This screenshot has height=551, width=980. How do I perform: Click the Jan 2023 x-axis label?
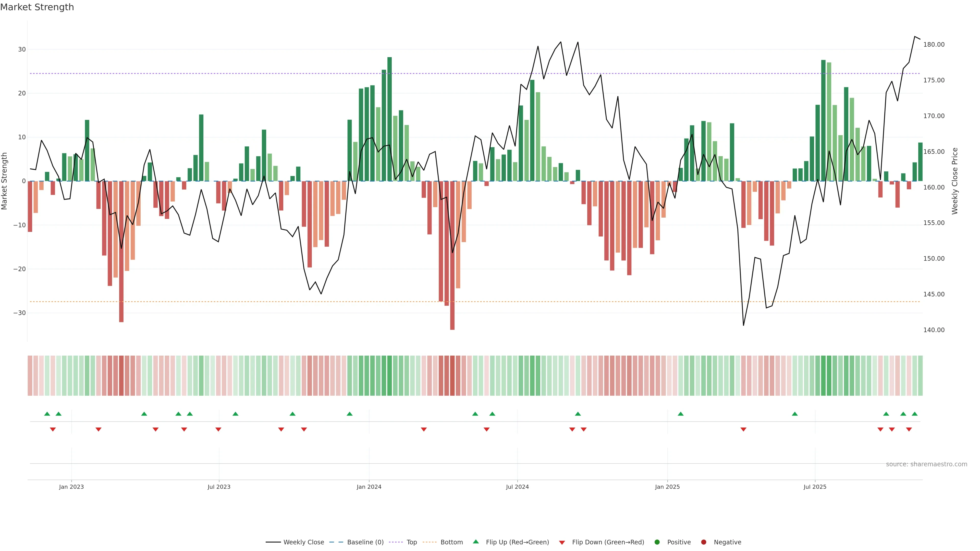[71, 487]
